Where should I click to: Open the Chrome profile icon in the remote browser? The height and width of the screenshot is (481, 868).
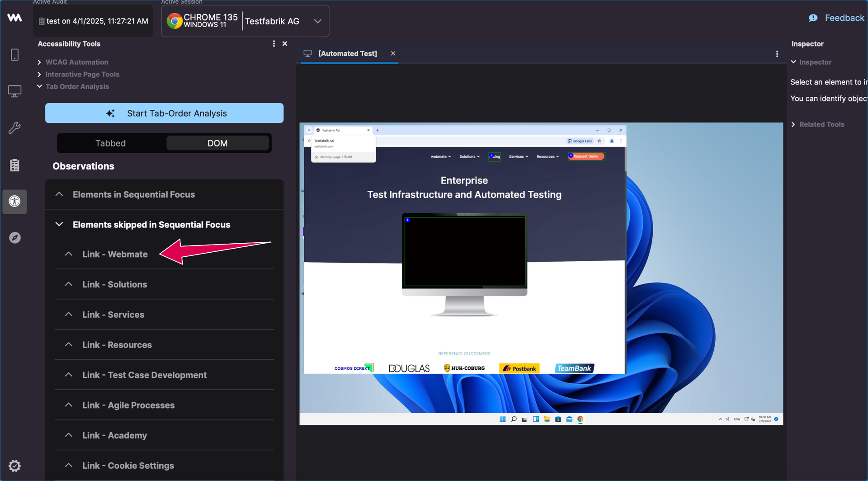(x=612, y=141)
